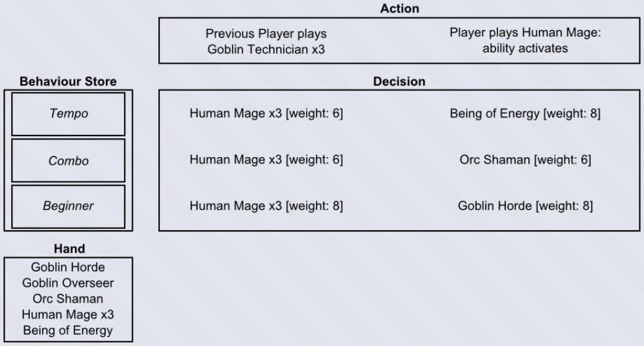Viewport: 644px width, 346px height.
Task: Click the Hand heading
Action: (70, 249)
